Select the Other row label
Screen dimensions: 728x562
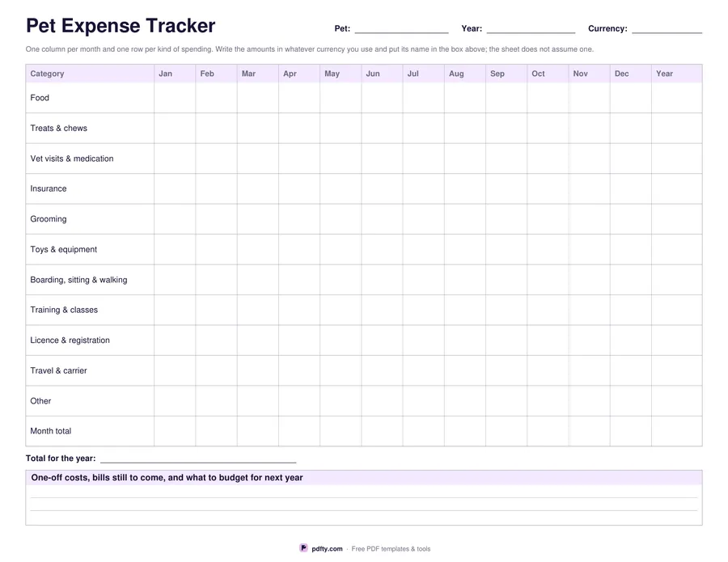tap(40, 401)
